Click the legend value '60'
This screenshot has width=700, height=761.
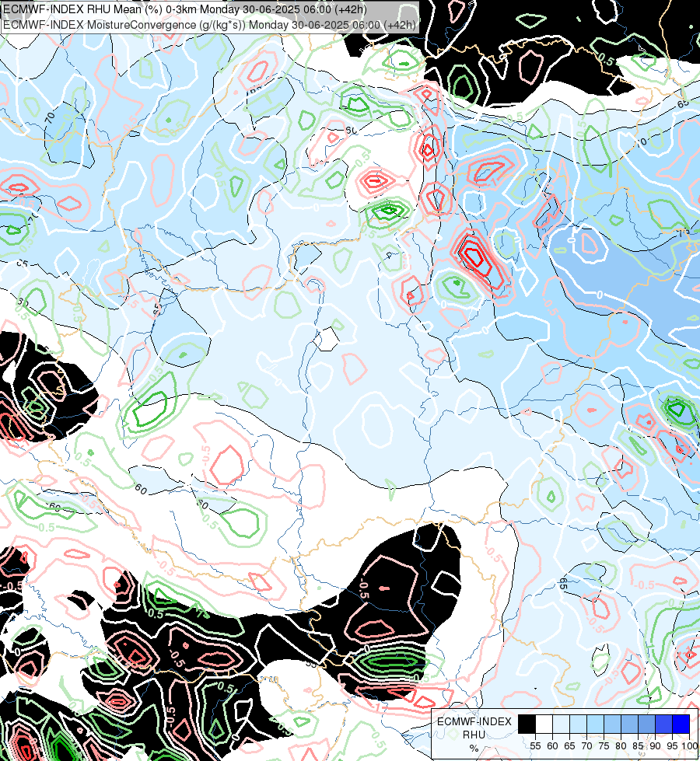(552, 746)
